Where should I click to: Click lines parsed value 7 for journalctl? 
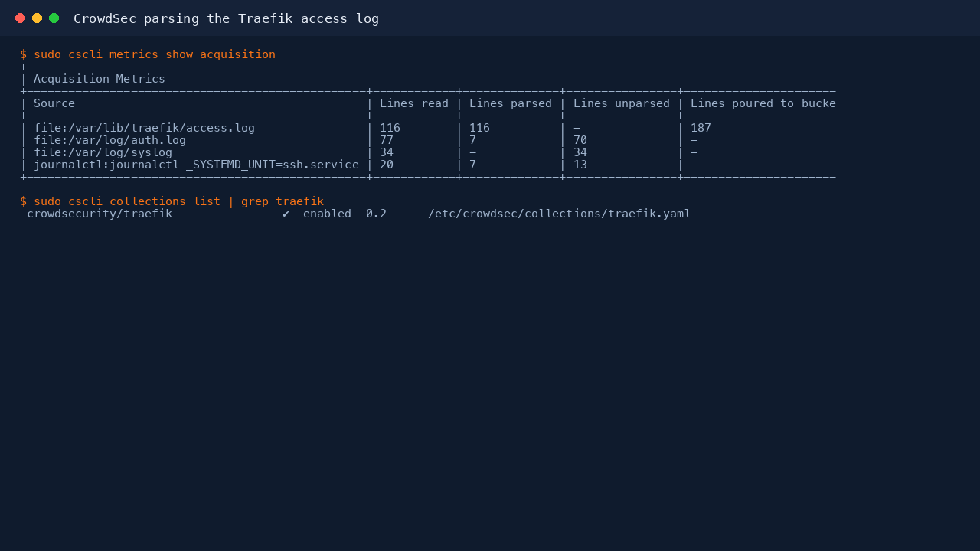(472, 165)
